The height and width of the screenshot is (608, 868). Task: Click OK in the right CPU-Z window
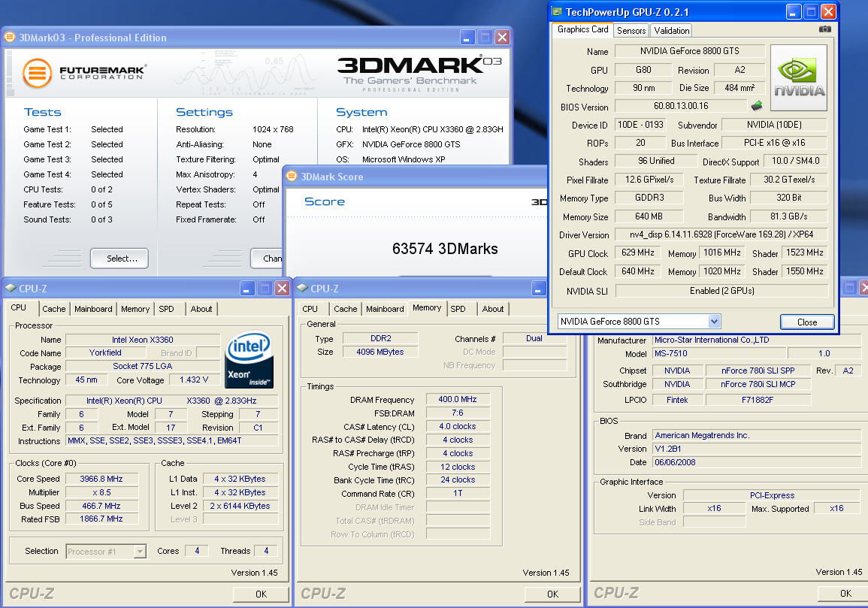(x=843, y=593)
